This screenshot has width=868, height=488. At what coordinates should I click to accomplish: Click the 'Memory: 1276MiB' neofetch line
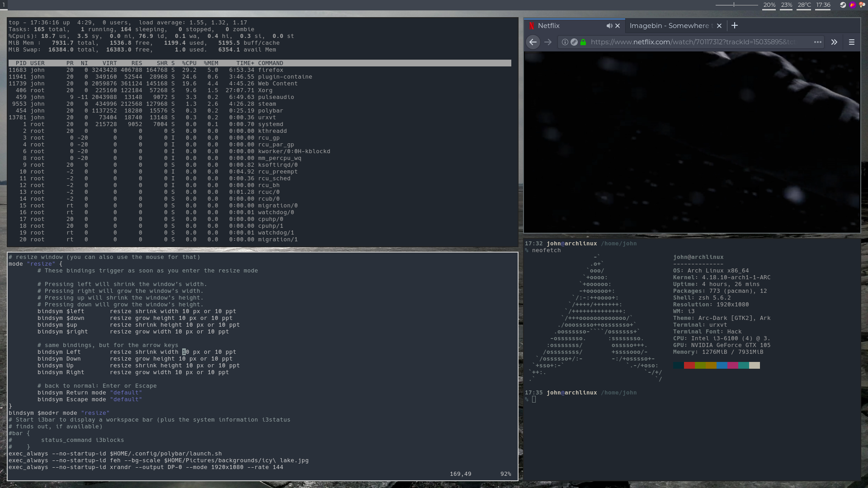tap(718, 352)
